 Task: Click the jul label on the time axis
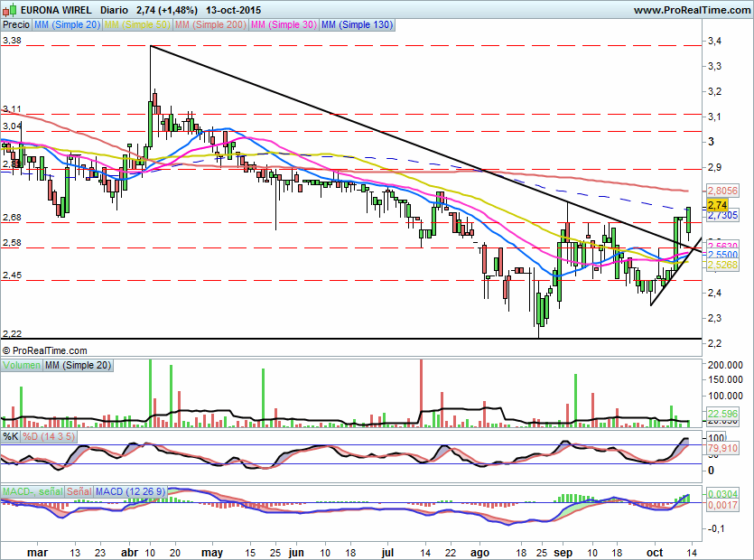tap(387, 552)
